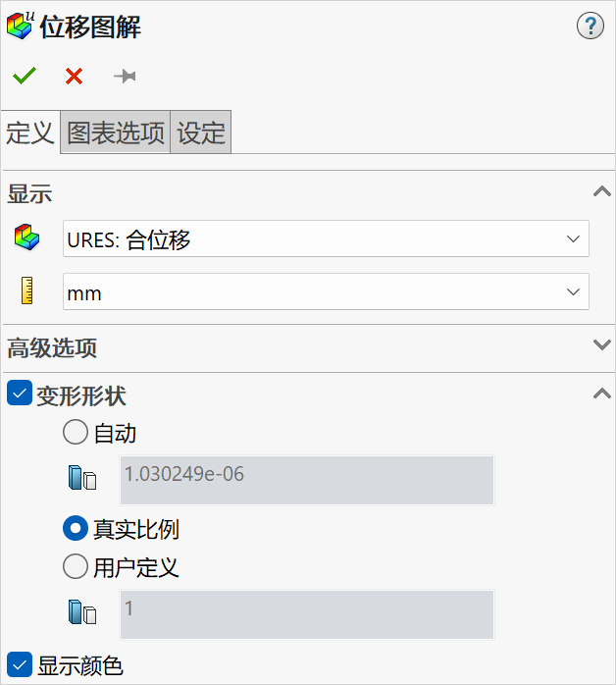Click the ruler units icon
This screenshot has width=616, height=685.
(26, 290)
